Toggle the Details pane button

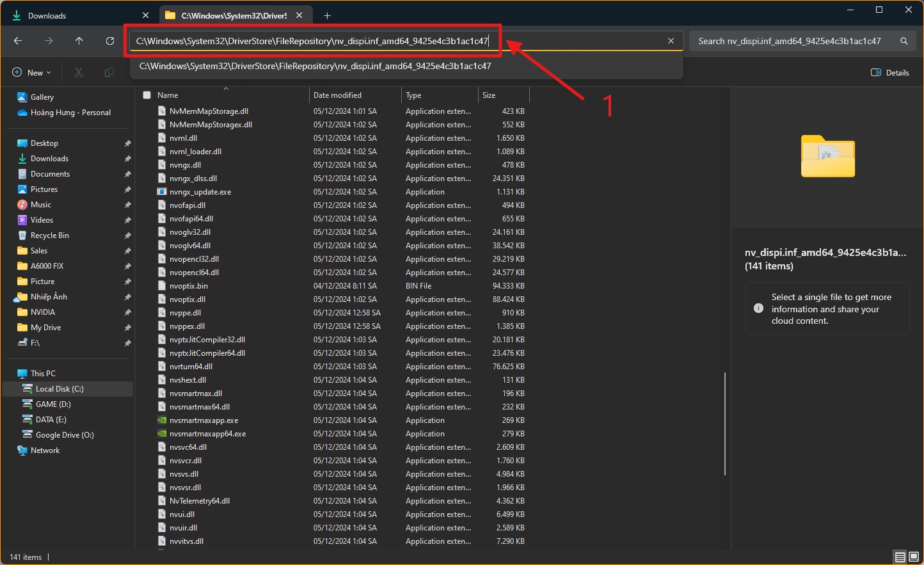tap(890, 72)
